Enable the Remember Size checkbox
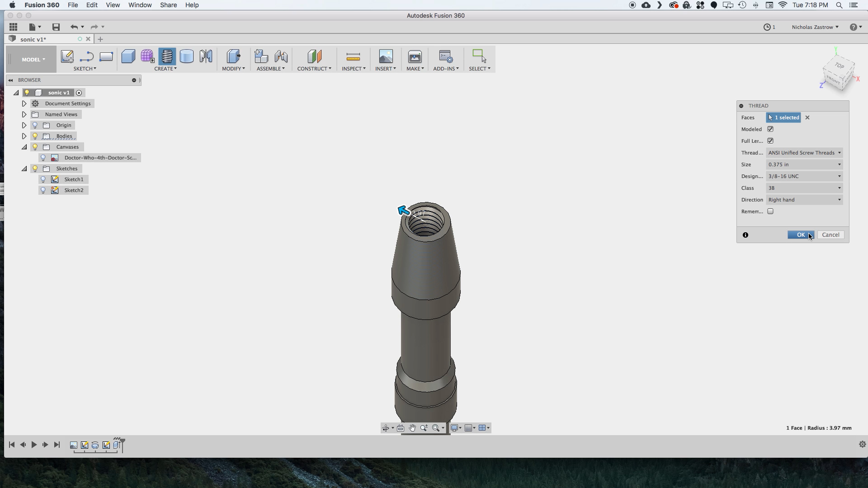 770,211
